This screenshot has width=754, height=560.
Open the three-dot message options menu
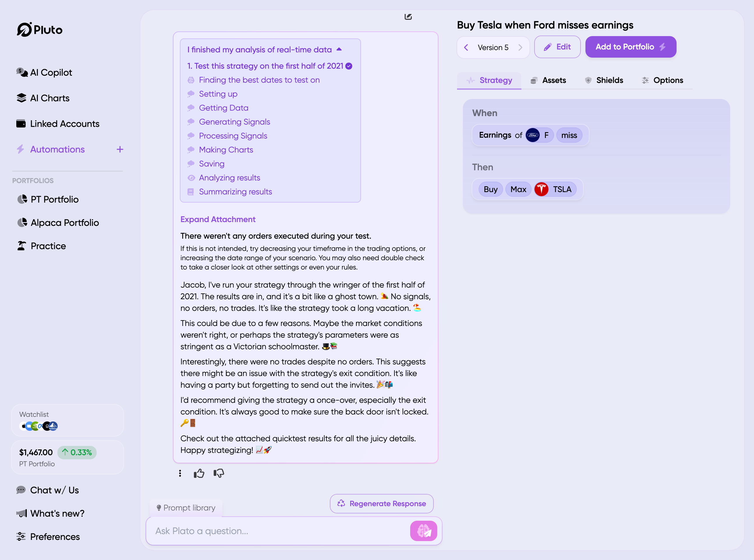coord(180,473)
